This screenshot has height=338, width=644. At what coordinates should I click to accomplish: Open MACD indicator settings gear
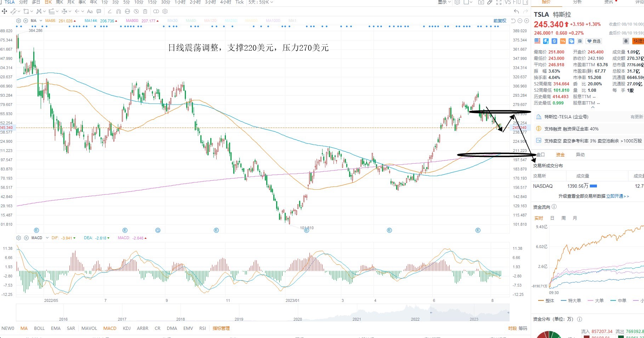pyautogui.click(x=19, y=238)
